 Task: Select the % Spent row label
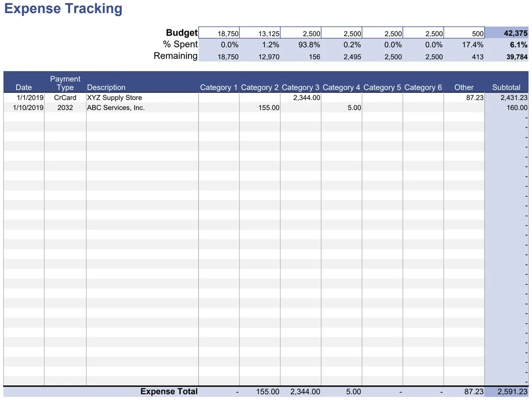[x=180, y=44]
